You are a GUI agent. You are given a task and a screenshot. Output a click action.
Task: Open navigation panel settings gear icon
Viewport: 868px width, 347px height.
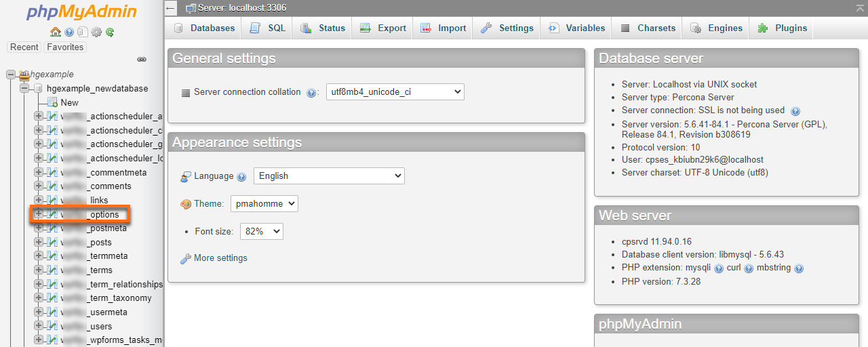coord(96,32)
